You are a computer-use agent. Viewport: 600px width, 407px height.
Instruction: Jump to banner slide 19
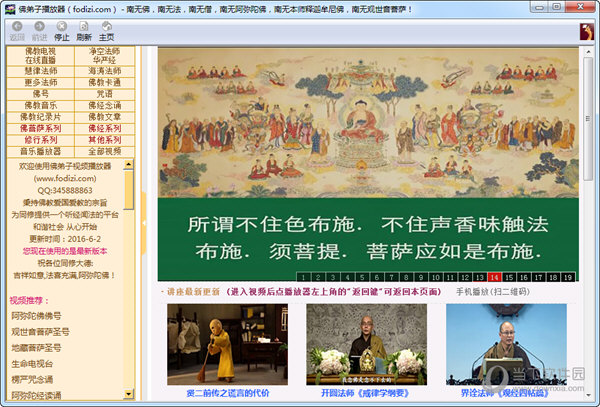point(568,277)
